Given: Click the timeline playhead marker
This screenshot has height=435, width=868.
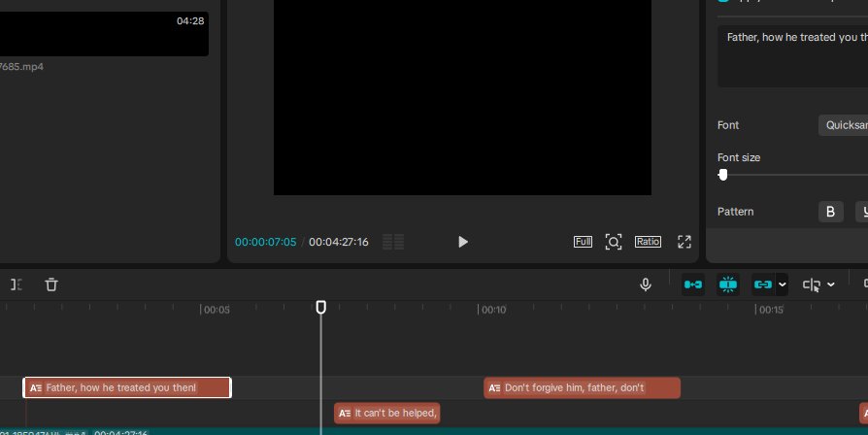Looking at the screenshot, I should click(321, 307).
